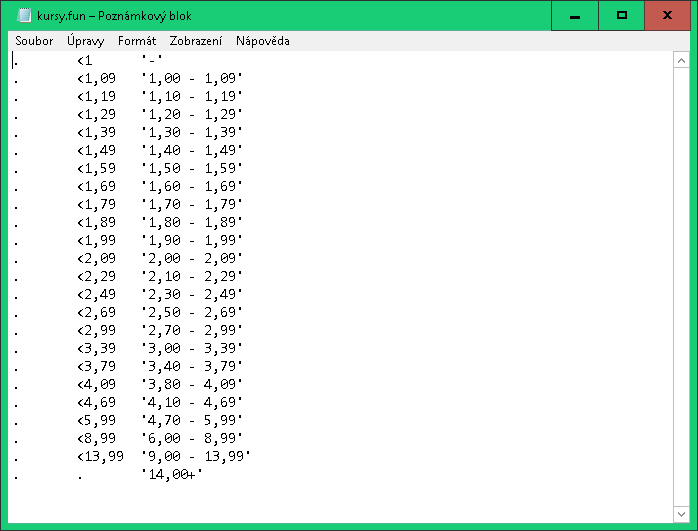
Task: Click the label '1,20 - 1,29'
Action: tap(192, 114)
